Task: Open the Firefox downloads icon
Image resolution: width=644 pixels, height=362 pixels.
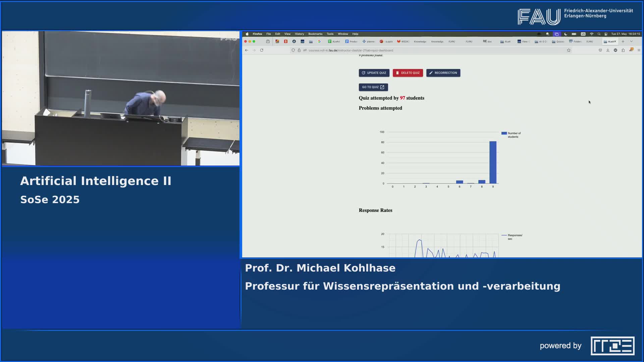Action: point(608,50)
